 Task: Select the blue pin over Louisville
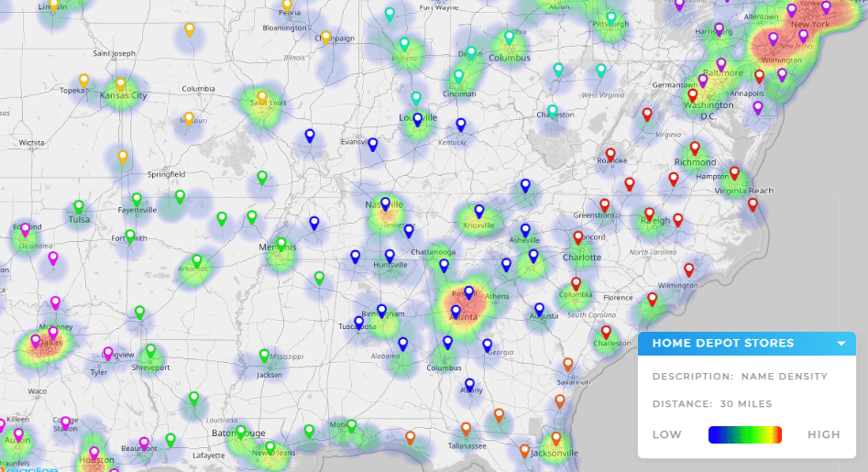pos(417,119)
